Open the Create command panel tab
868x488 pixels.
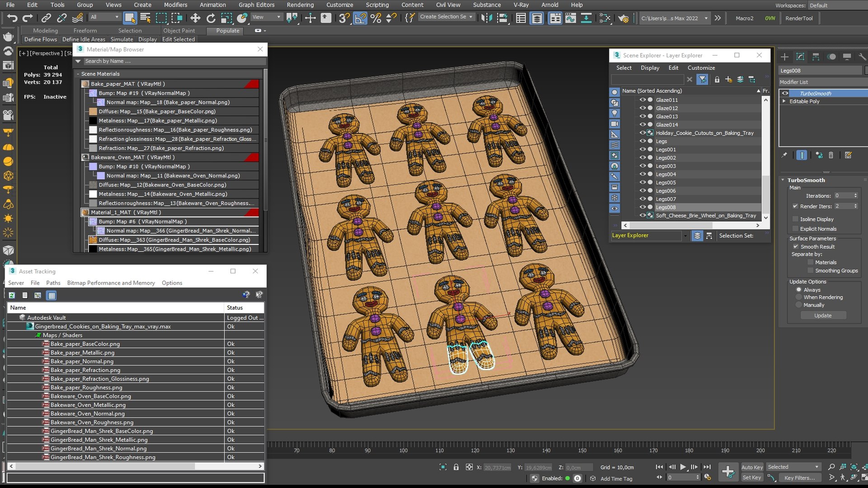(x=785, y=56)
